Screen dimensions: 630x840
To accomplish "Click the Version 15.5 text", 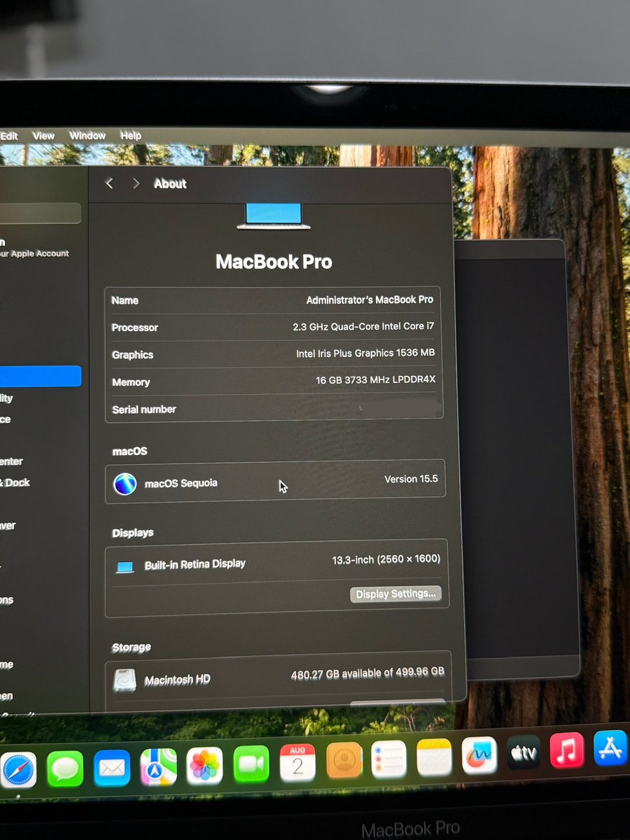I will (x=412, y=479).
